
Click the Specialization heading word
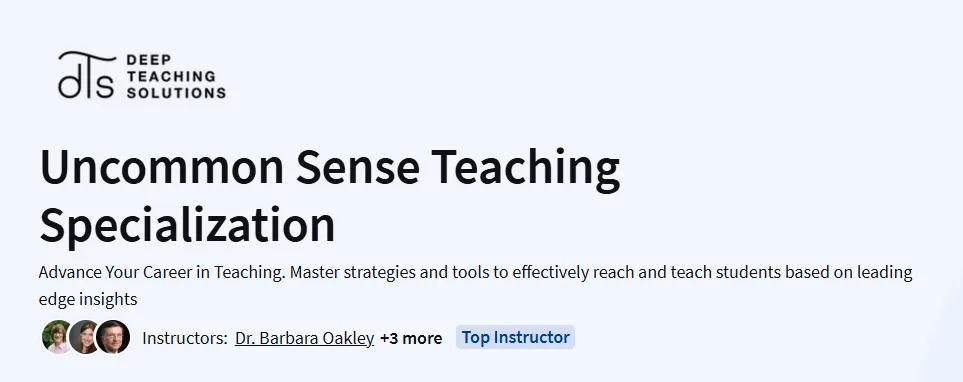[x=187, y=225]
